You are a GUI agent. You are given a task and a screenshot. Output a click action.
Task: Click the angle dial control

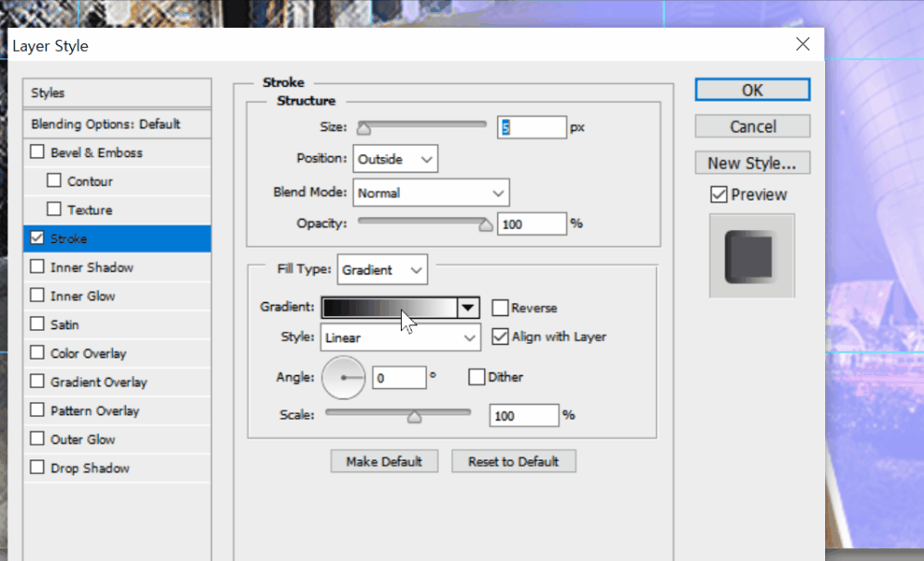pos(344,378)
